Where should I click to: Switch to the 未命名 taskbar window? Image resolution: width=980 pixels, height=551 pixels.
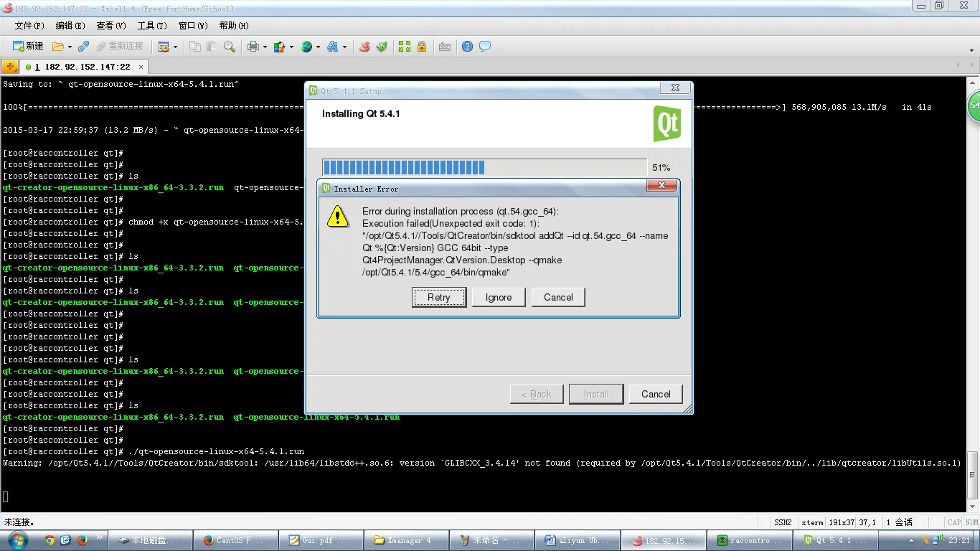click(x=492, y=540)
